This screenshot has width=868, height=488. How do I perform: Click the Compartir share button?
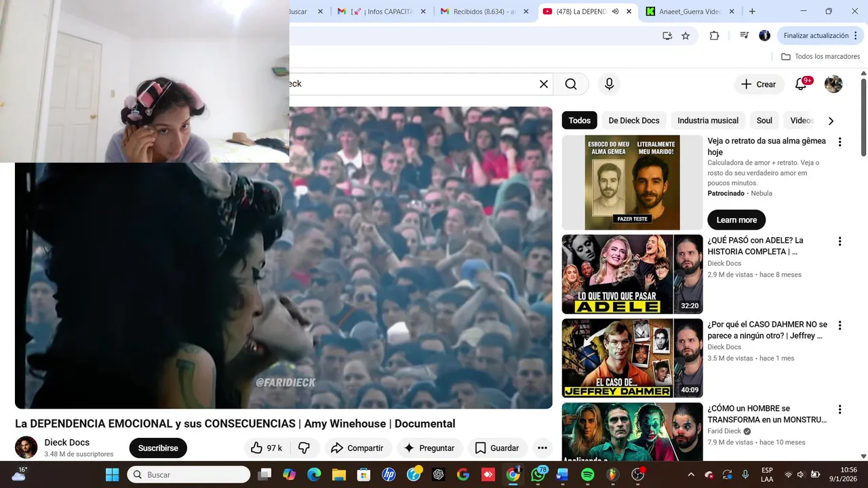click(x=357, y=448)
